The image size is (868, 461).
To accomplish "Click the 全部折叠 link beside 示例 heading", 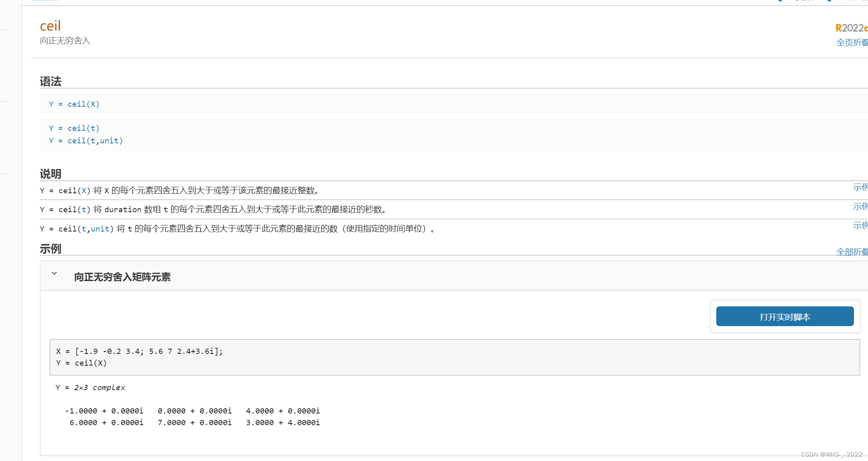I will tap(852, 252).
